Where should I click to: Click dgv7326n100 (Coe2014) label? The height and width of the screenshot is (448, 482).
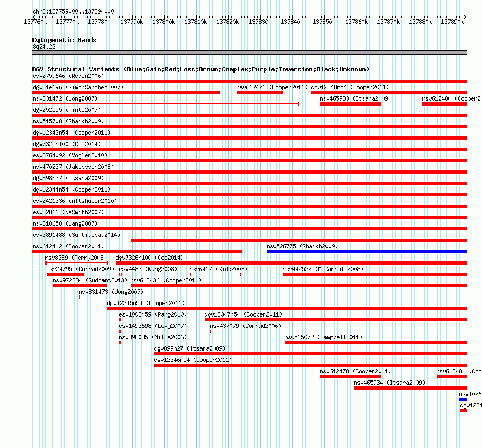click(x=149, y=258)
